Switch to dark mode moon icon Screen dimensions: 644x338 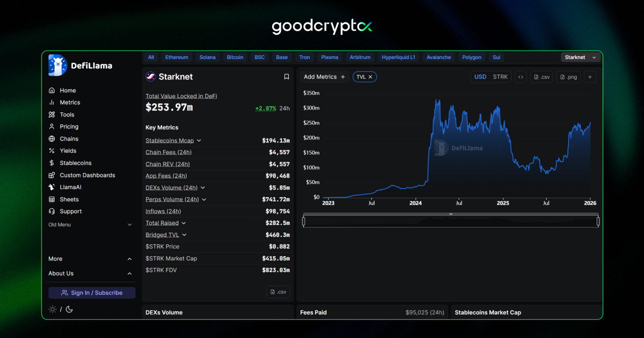pos(69,309)
